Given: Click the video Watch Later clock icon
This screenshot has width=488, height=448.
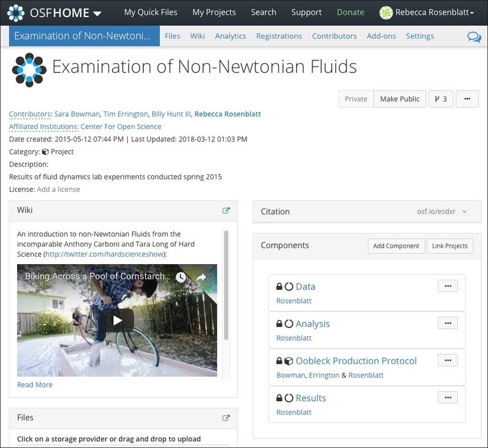Looking at the screenshot, I should [181, 277].
